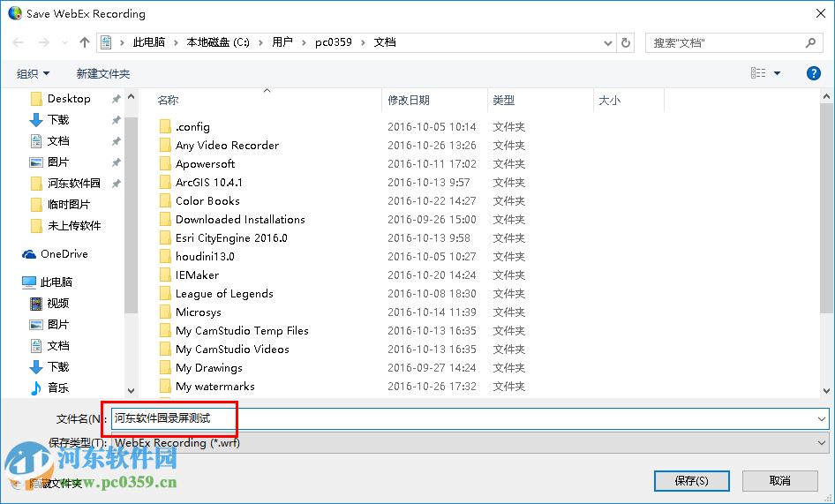This screenshot has width=835, height=504.
Task: Change the view layout icon
Action: (x=758, y=73)
